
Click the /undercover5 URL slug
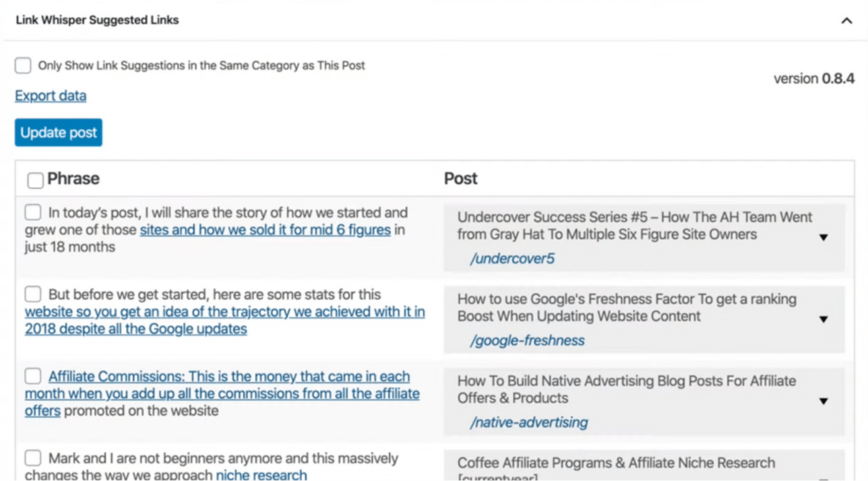(512, 258)
